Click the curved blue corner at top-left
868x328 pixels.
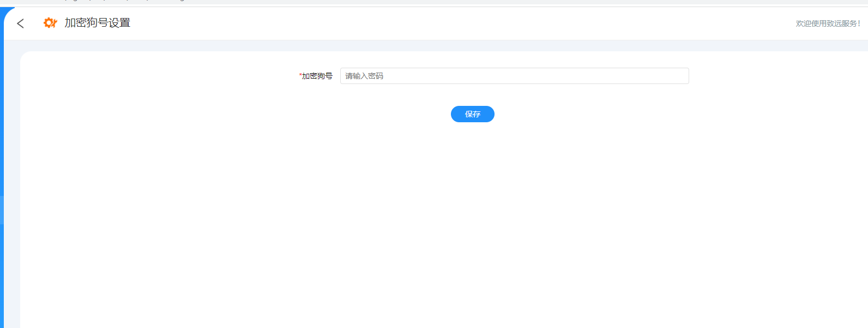coord(8,13)
